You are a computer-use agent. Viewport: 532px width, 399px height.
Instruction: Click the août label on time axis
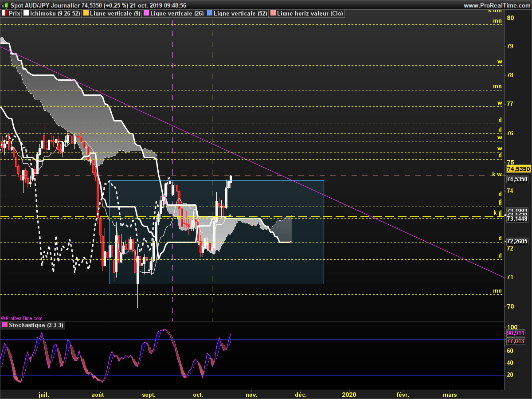[x=98, y=394]
